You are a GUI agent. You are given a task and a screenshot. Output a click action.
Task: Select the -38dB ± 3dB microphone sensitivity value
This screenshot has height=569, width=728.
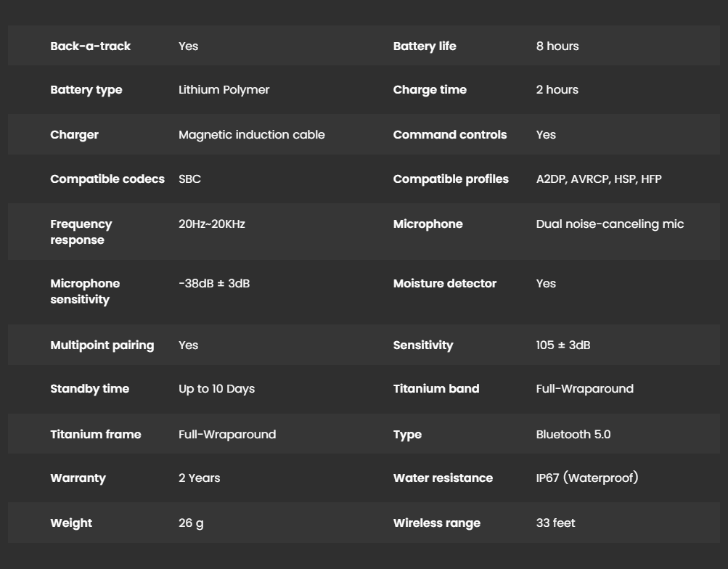(x=213, y=283)
